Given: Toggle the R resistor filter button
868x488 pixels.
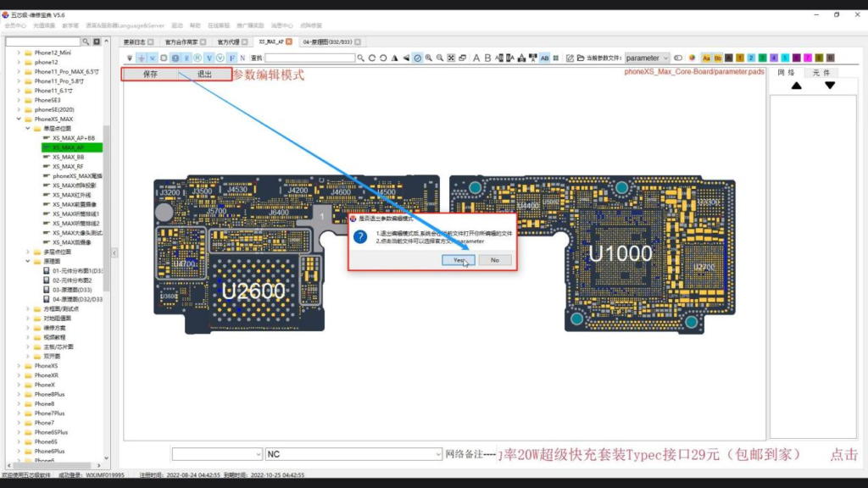Looking at the screenshot, I should (186, 58).
